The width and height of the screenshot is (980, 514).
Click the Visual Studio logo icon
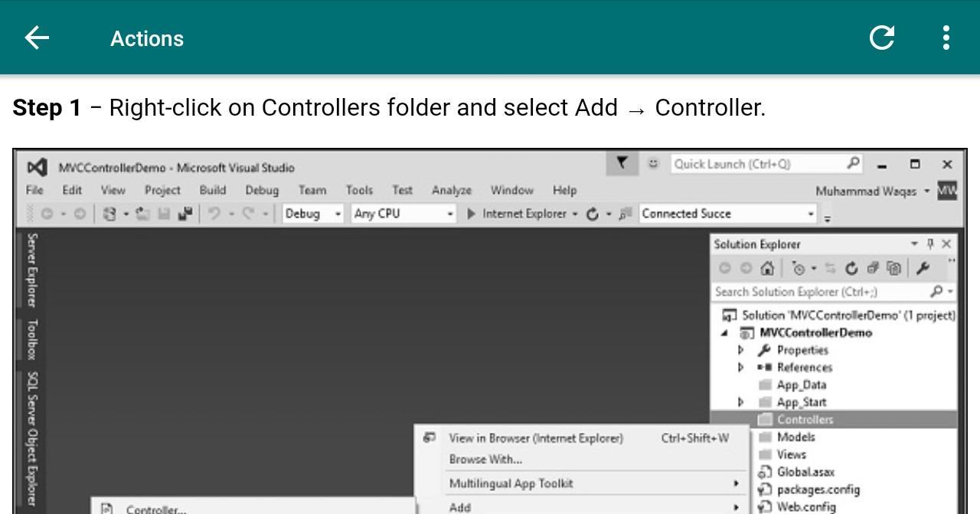(x=37, y=167)
